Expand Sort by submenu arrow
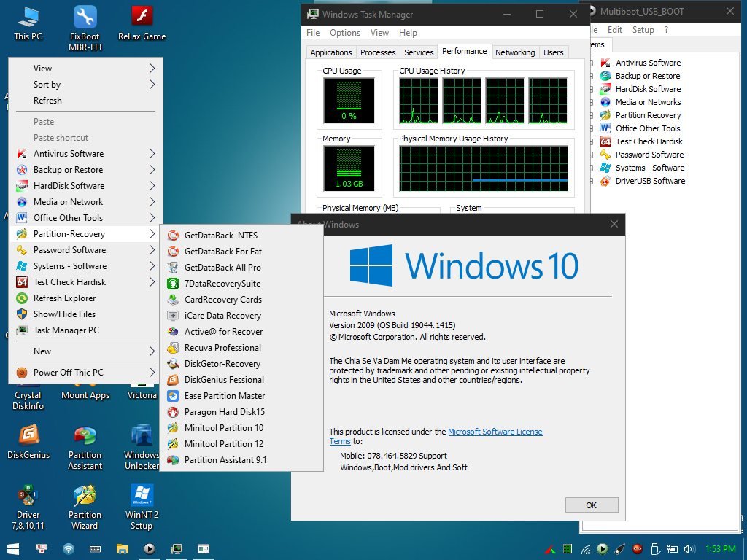747x560 pixels. pyautogui.click(x=152, y=85)
